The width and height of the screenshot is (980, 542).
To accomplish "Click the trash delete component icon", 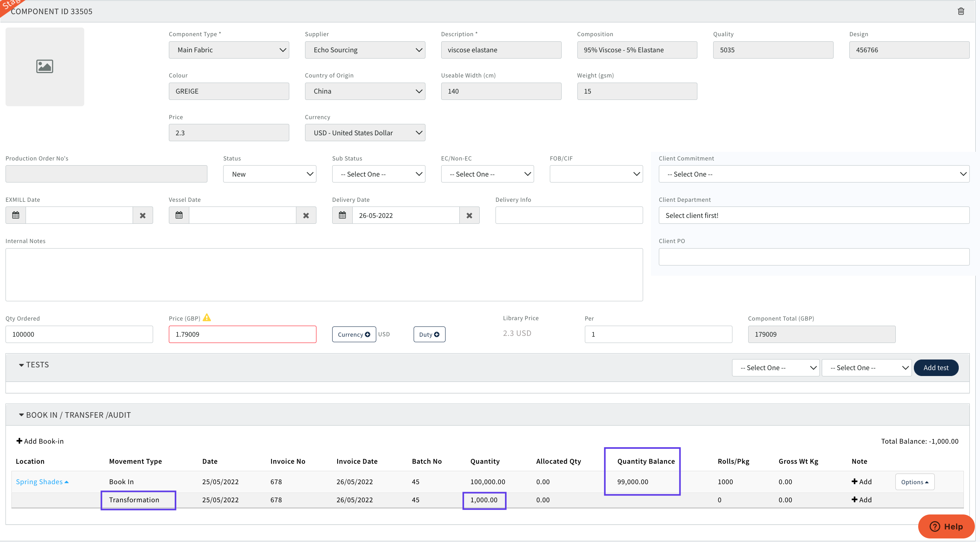I will coord(961,11).
